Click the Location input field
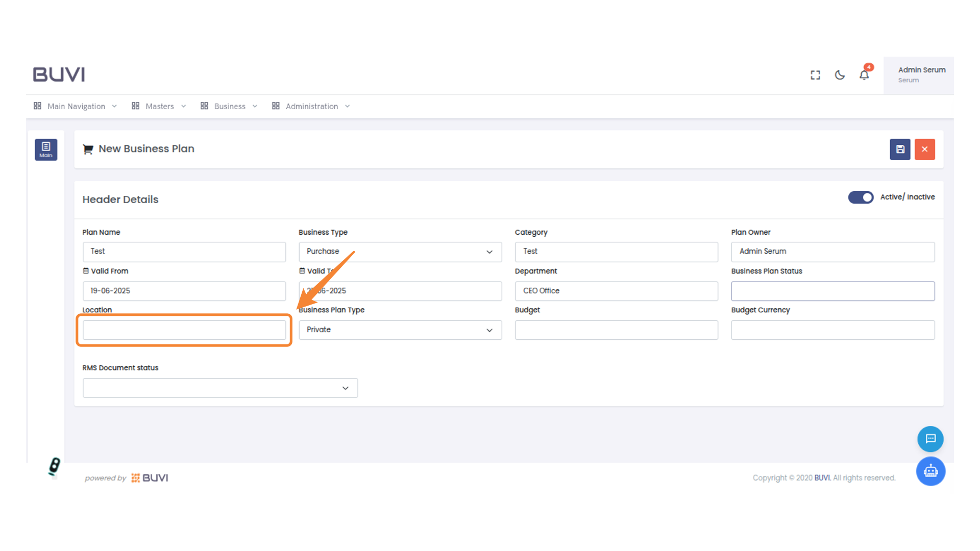 click(x=184, y=330)
